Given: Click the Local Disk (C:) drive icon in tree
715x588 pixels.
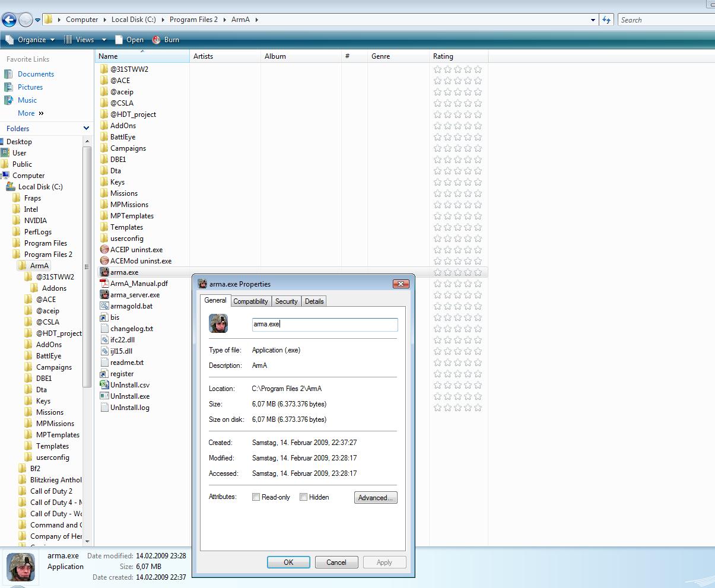Looking at the screenshot, I should (x=11, y=187).
